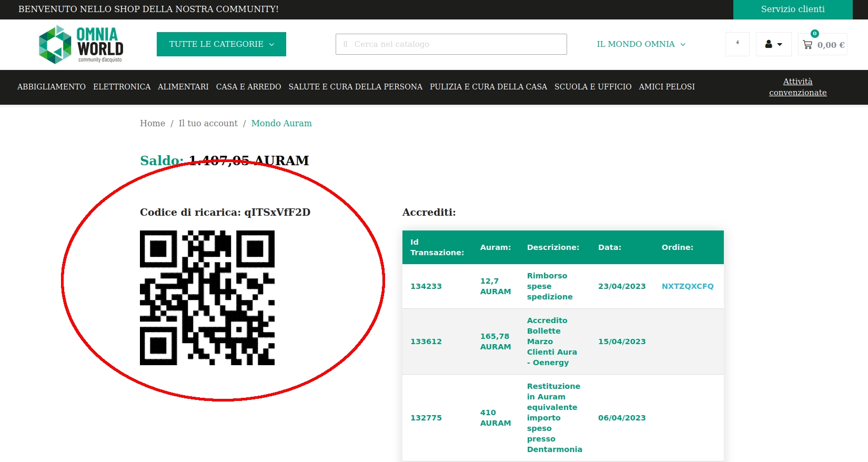Screen dimensions: 868x462
Task: Click the 12,7 AURAM amount
Action: [x=496, y=286]
